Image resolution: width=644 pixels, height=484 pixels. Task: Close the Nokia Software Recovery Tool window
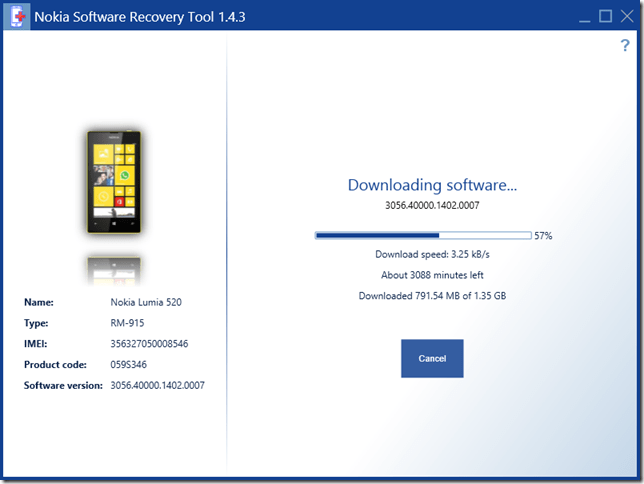627,16
